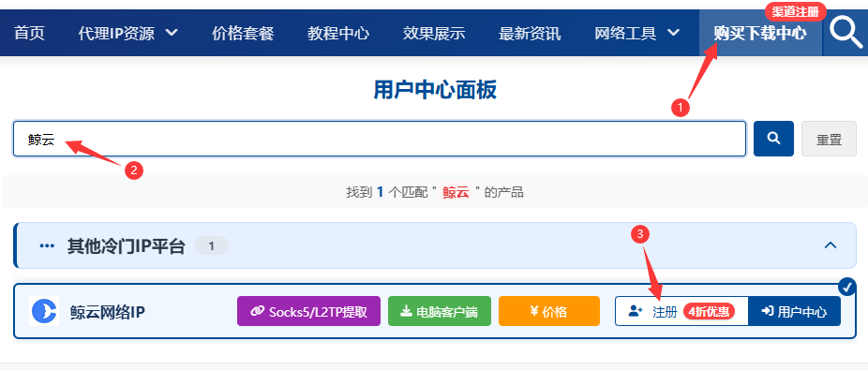Click the Socks5/L2TP提取 button
Screen dimensions: 868x371
point(309,311)
